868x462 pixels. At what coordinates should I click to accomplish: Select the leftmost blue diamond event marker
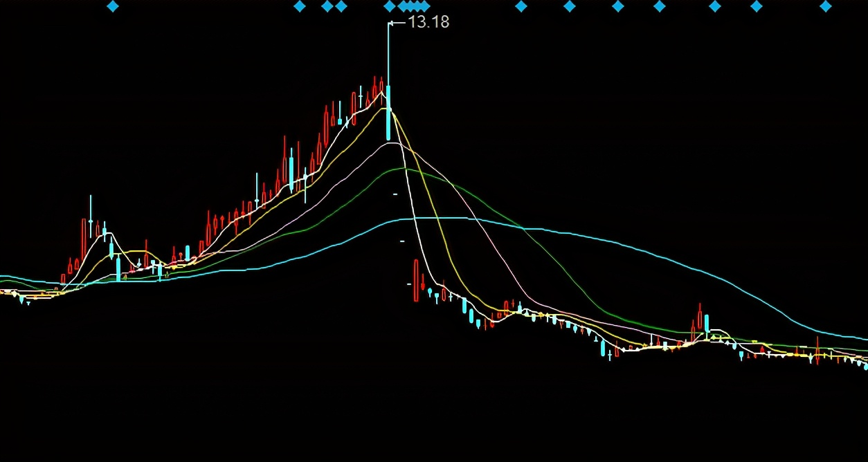point(113,6)
